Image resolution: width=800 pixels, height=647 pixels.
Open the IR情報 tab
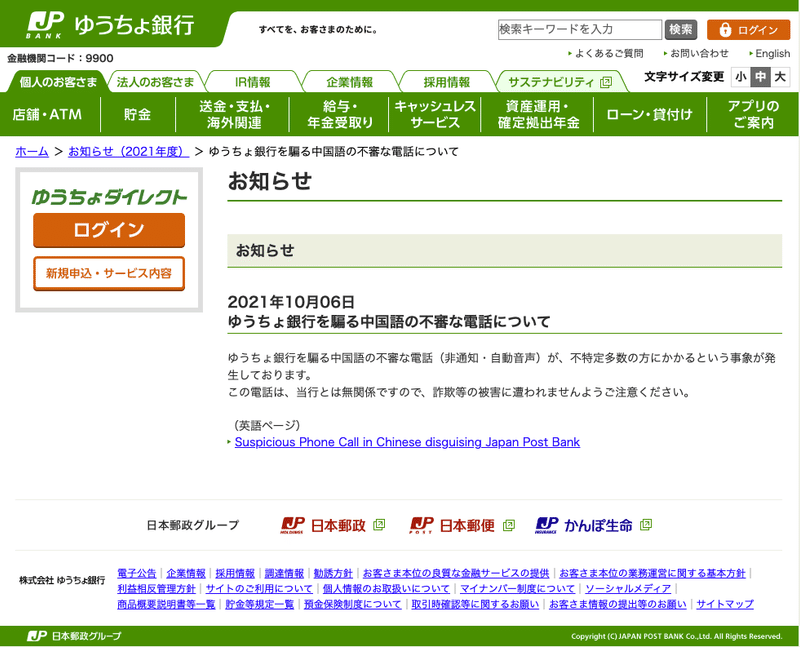point(253,82)
